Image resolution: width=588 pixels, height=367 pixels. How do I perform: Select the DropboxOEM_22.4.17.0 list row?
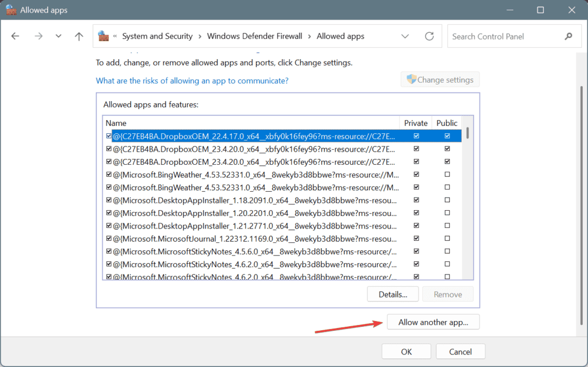(x=282, y=136)
